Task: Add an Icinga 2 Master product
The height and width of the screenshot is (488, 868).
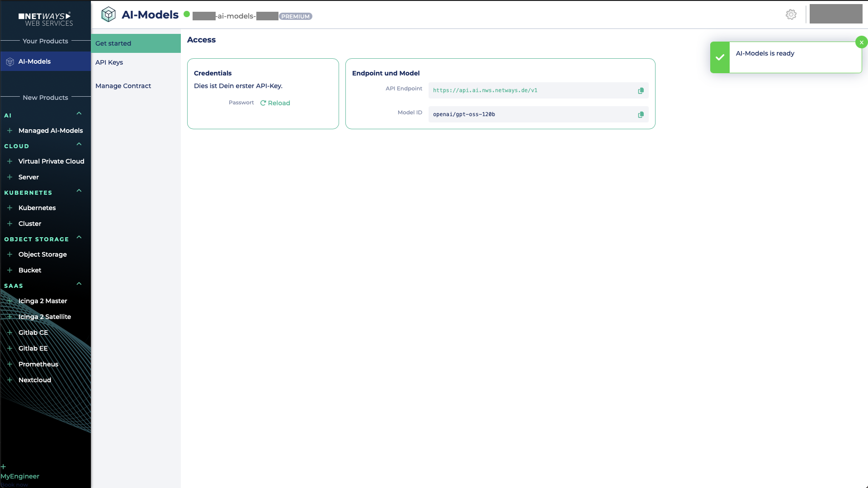Action: pyautogui.click(x=42, y=301)
